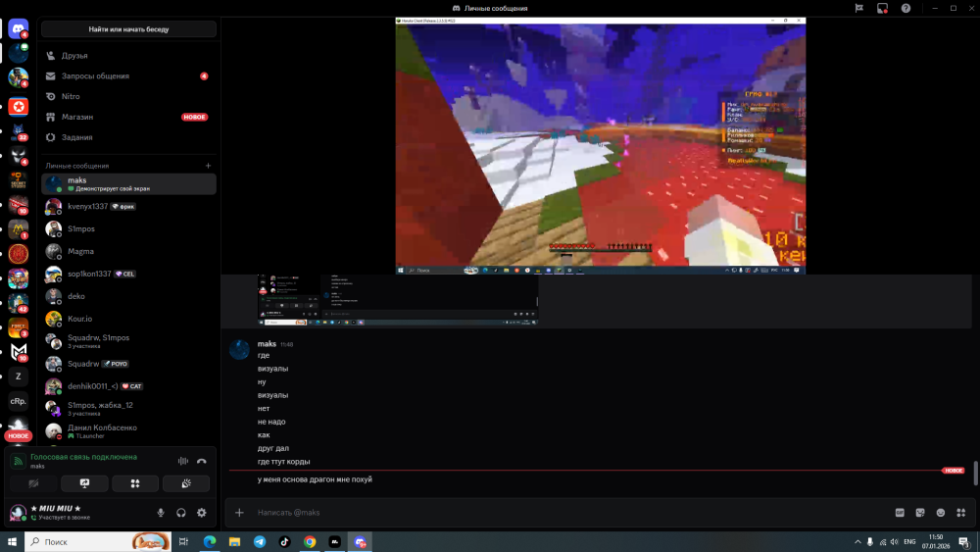Open Telegram from the taskbar
This screenshot has width=980, height=552.
tap(260, 542)
